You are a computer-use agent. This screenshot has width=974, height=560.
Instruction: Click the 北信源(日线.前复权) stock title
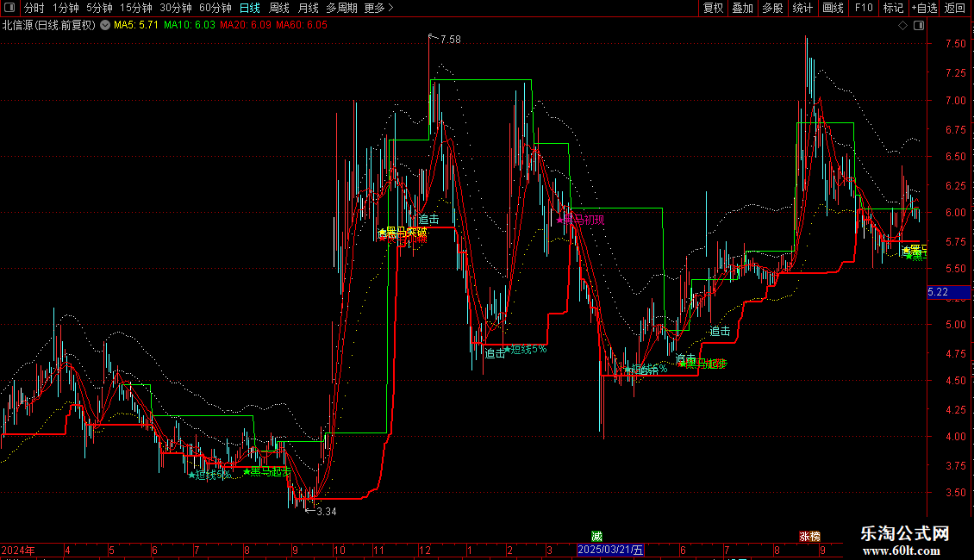click(49, 25)
